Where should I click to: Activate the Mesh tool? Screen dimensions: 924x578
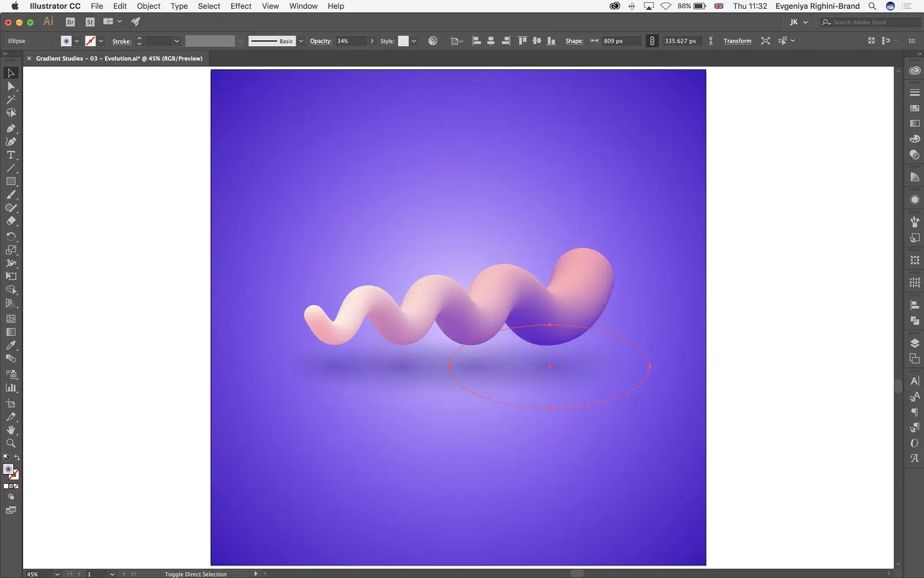[10, 318]
